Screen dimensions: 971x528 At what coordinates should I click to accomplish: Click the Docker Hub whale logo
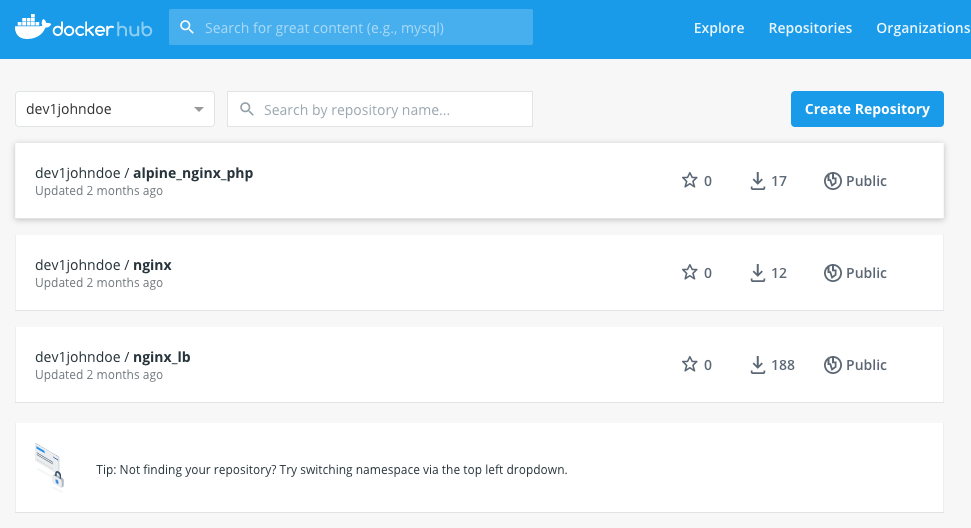tap(32, 27)
